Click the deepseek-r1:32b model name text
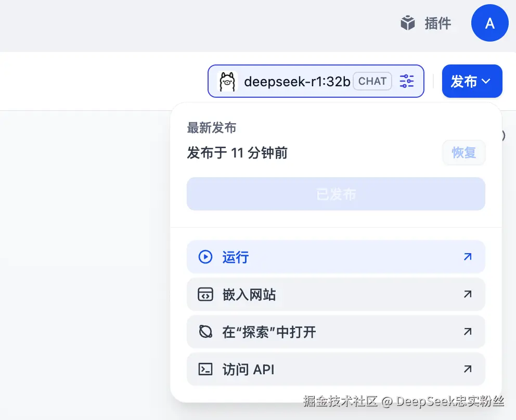516x420 pixels. [x=297, y=82]
